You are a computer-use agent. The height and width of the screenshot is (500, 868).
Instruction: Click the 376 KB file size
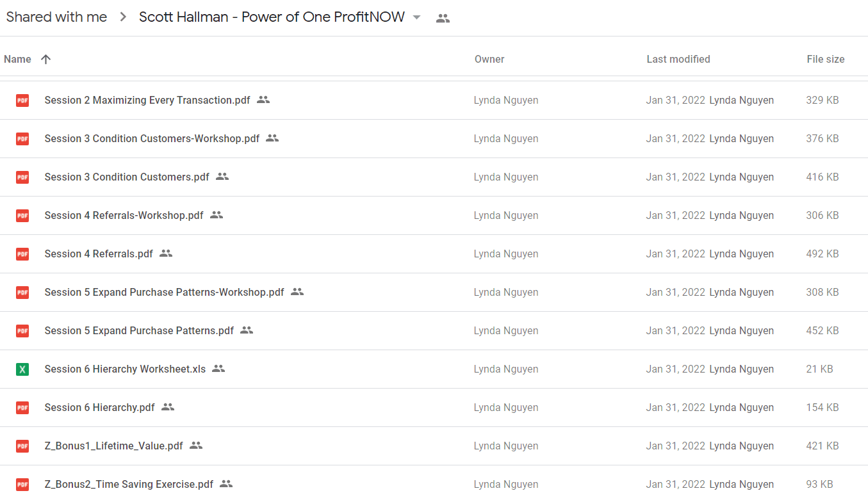[x=823, y=138]
